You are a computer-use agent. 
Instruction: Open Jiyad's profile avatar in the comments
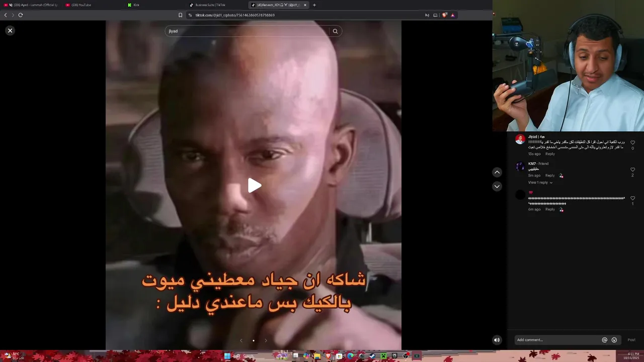(520, 139)
